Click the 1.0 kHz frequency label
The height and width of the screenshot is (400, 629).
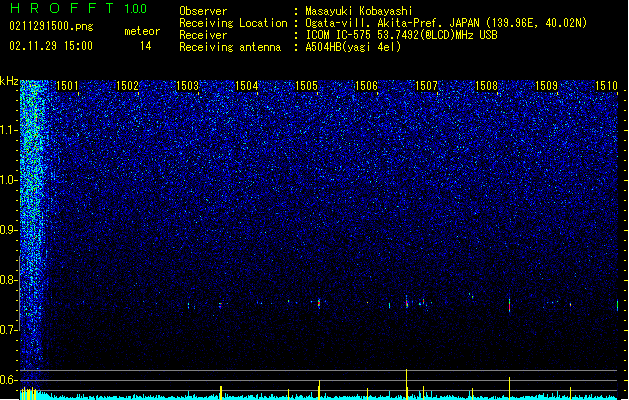pos(9,180)
